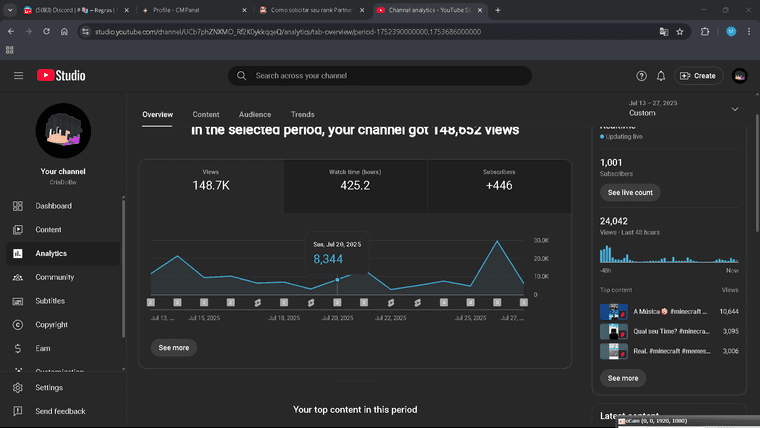
Task: Select the Subscribers metric card
Action: [499, 186]
